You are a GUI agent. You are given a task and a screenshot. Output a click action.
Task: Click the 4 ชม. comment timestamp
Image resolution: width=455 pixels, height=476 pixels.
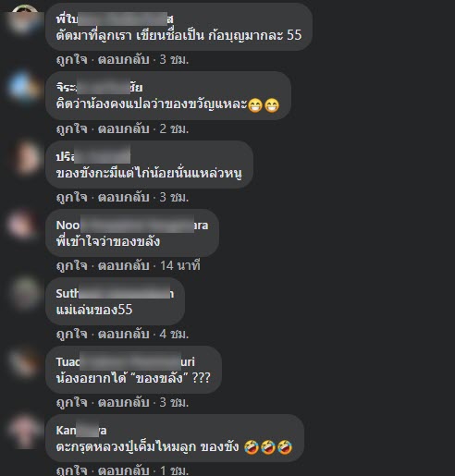pos(174,334)
